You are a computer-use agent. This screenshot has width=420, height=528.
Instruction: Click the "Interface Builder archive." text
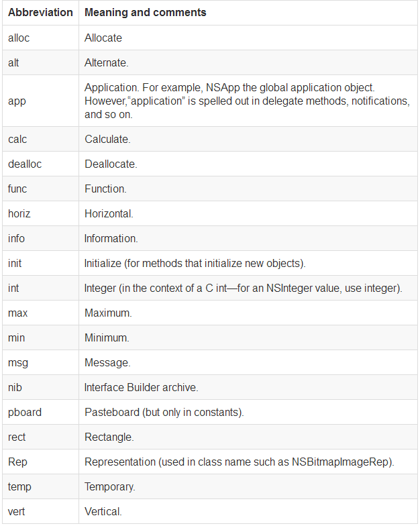coord(141,387)
